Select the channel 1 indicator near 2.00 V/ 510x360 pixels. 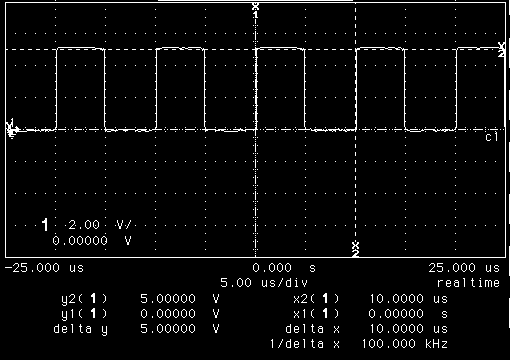[x=45, y=225]
